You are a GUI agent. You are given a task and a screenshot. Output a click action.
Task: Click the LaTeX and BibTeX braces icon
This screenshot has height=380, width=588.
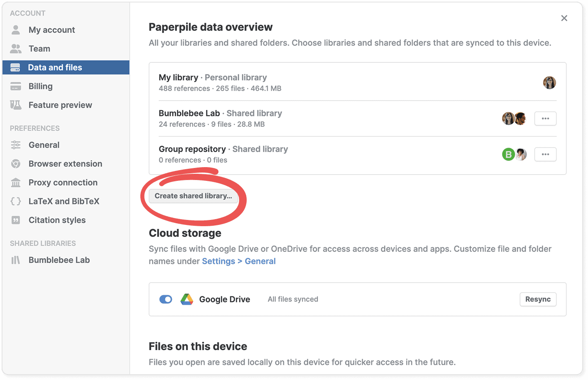tap(16, 201)
